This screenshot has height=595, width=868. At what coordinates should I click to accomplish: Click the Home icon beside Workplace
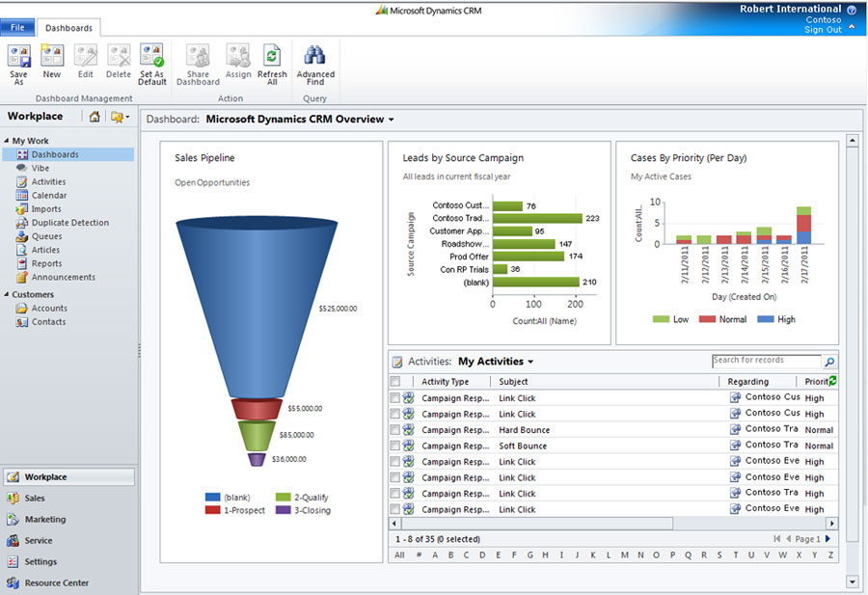95,117
